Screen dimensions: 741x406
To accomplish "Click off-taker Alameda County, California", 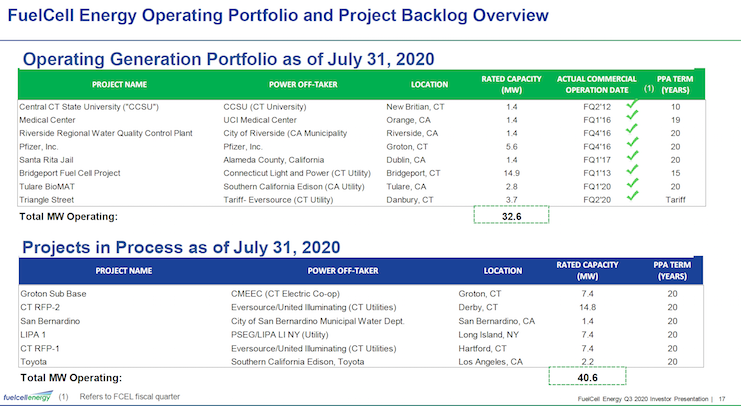I will coord(274,160).
